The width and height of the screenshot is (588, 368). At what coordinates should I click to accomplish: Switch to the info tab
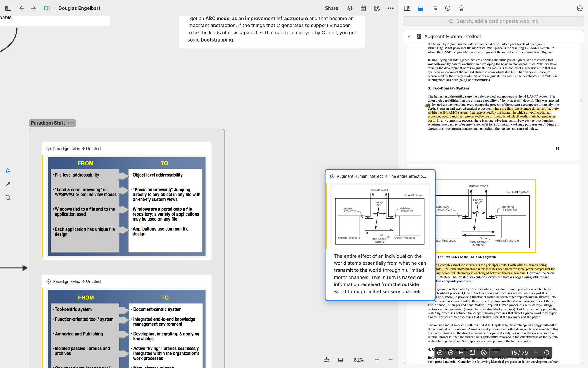448,8
